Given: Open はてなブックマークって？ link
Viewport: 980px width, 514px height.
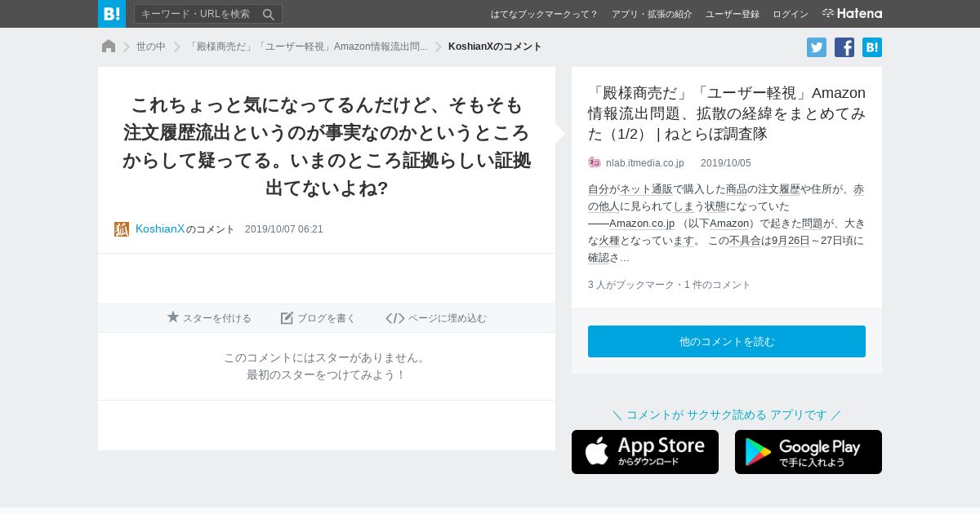Looking at the screenshot, I should tap(544, 14).
